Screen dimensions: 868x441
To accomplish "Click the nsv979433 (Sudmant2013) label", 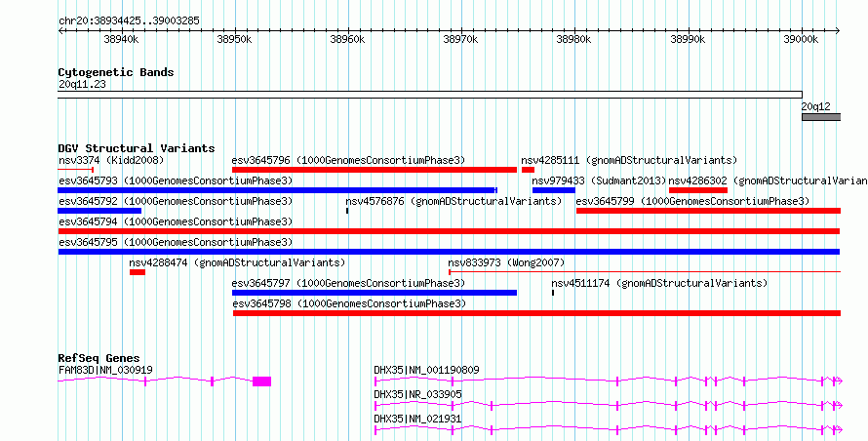I will [x=599, y=181].
